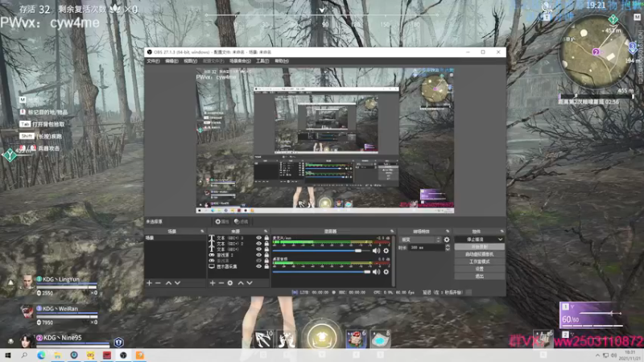Click the OBS preview canvas
The height and width of the screenshot is (362, 644).
pos(325,141)
